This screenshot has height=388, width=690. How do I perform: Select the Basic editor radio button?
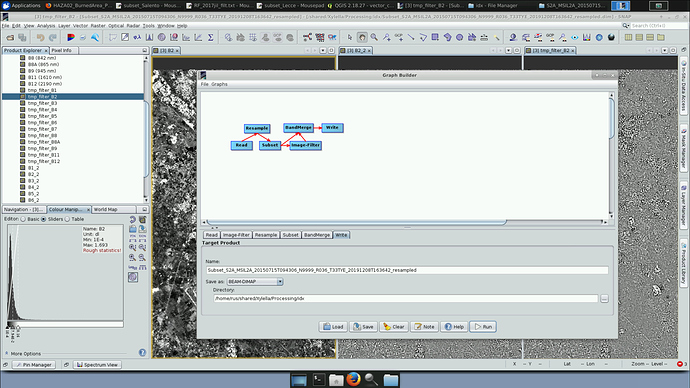(23, 219)
